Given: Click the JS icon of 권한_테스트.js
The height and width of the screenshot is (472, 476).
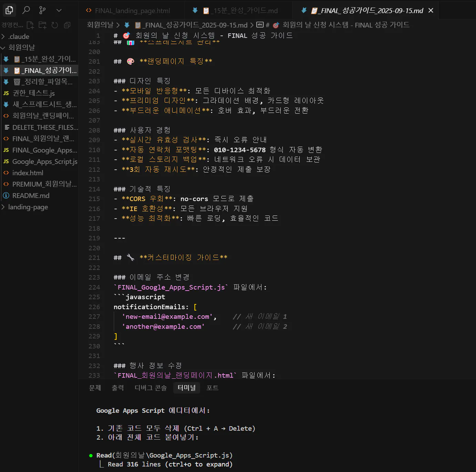Looking at the screenshot, I should click(6, 93).
